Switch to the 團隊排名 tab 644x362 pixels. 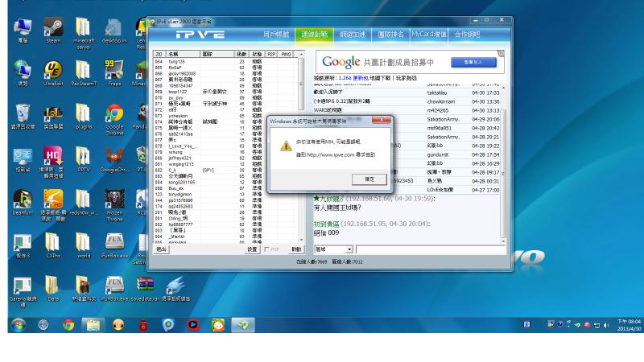pyautogui.click(x=390, y=35)
